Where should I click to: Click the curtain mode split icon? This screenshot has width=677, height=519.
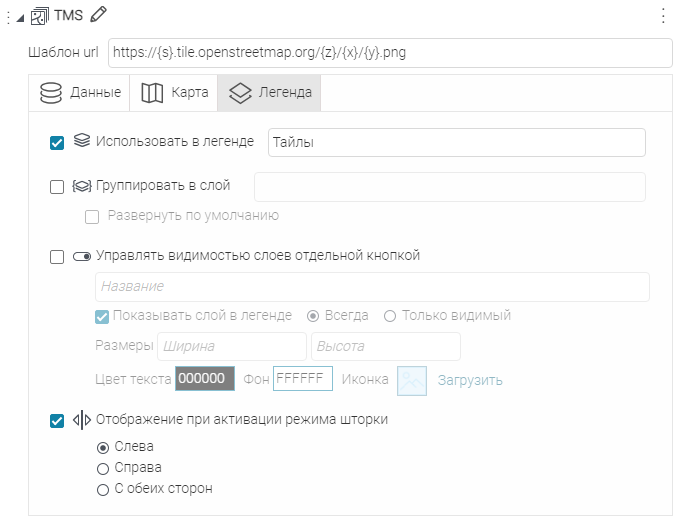coord(82,420)
